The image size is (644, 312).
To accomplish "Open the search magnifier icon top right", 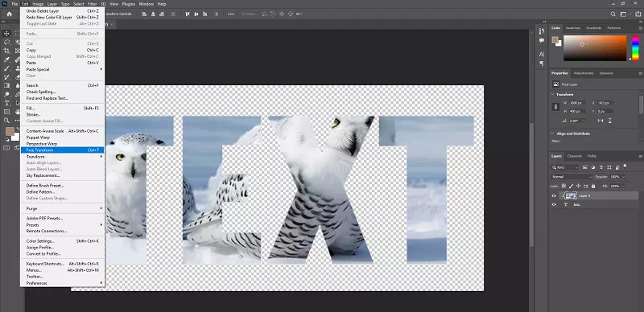I will (613, 14).
